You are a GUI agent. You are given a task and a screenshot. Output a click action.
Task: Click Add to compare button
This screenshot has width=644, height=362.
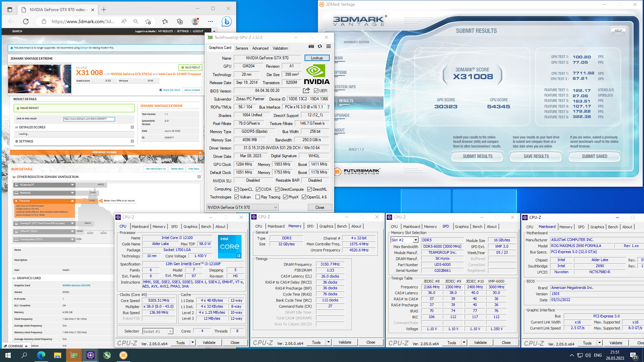[192, 90]
